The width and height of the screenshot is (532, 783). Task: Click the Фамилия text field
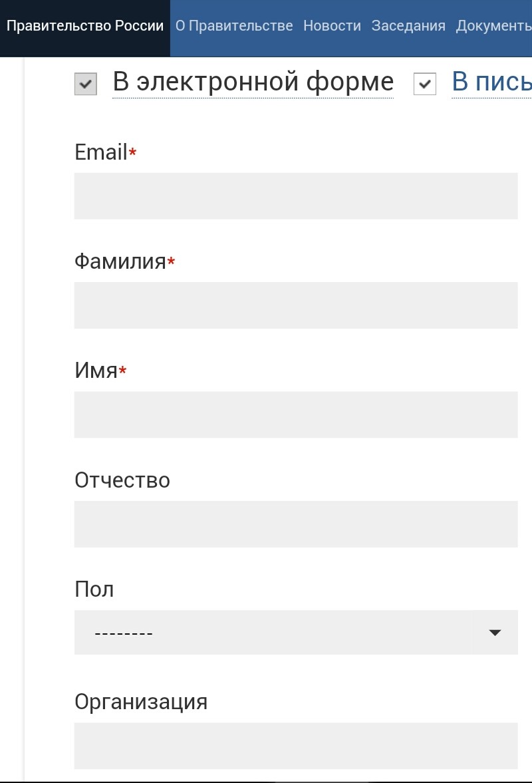coord(296,305)
